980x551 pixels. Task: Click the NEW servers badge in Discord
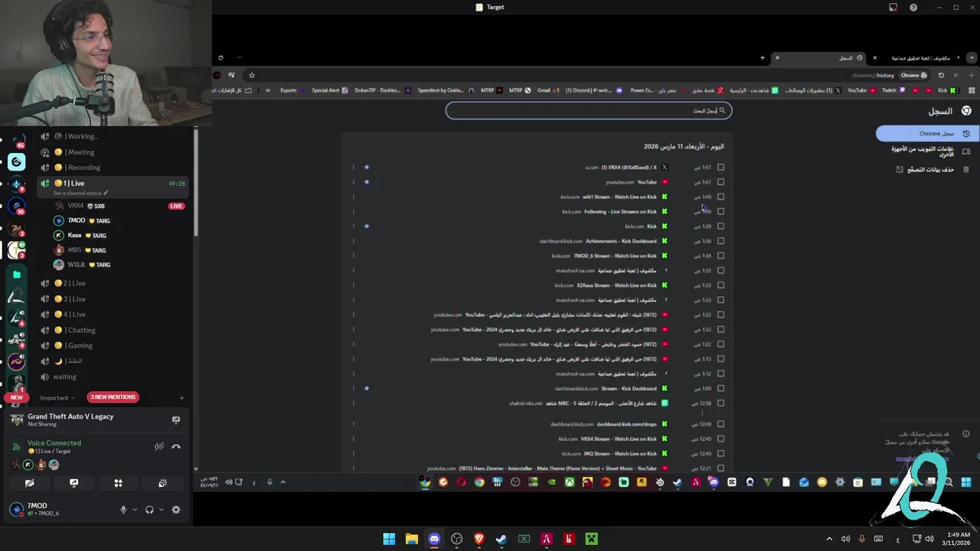pyautogui.click(x=16, y=397)
